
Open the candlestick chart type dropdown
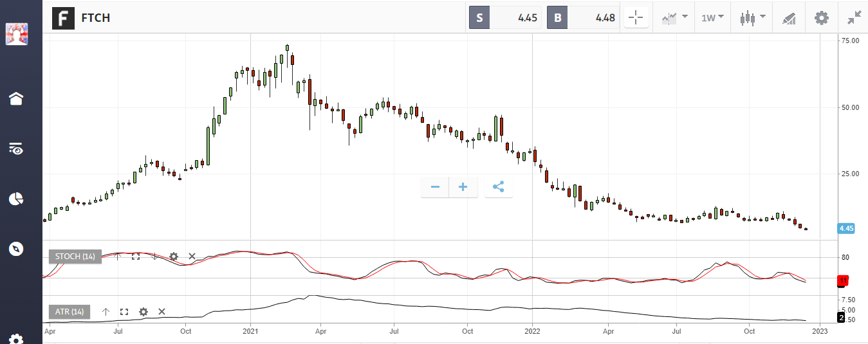pyautogui.click(x=752, y=18)
